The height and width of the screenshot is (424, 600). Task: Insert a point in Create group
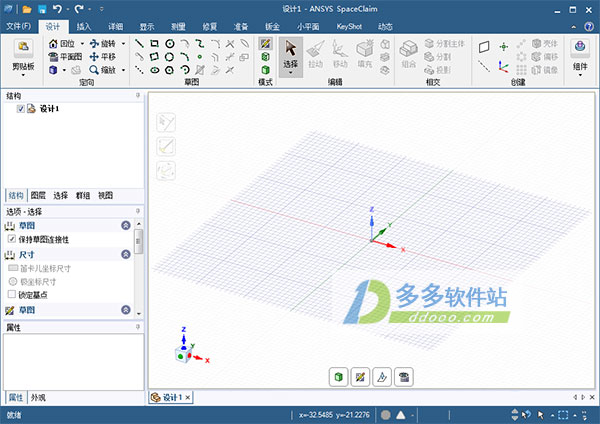[x=504, y=47]
